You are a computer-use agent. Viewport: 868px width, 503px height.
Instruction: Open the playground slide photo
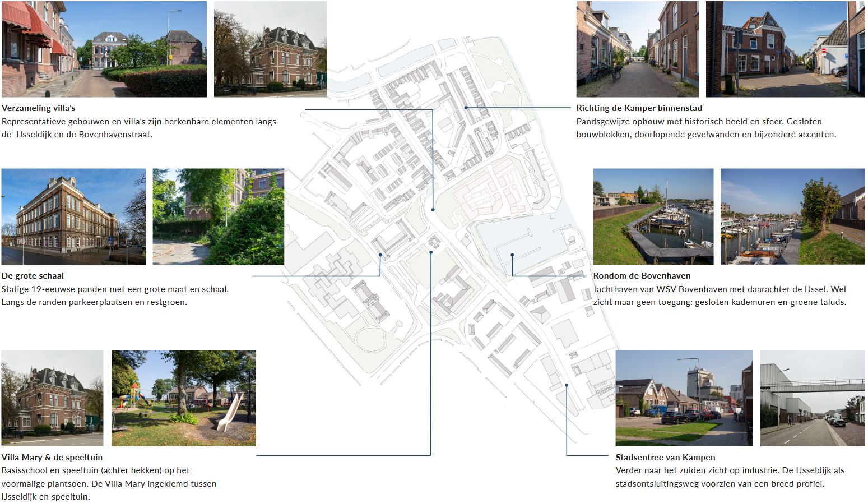(184, 398)
